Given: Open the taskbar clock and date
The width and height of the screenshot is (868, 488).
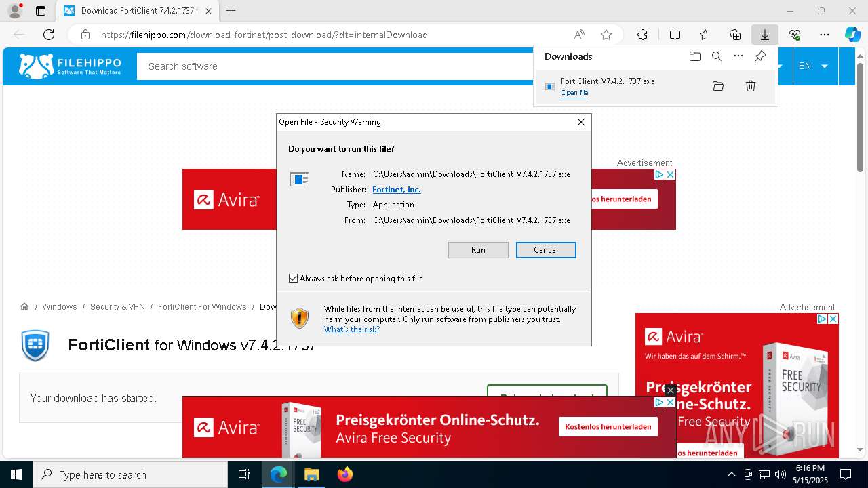Looking at the screenshot, I should (x=810, y=474).
